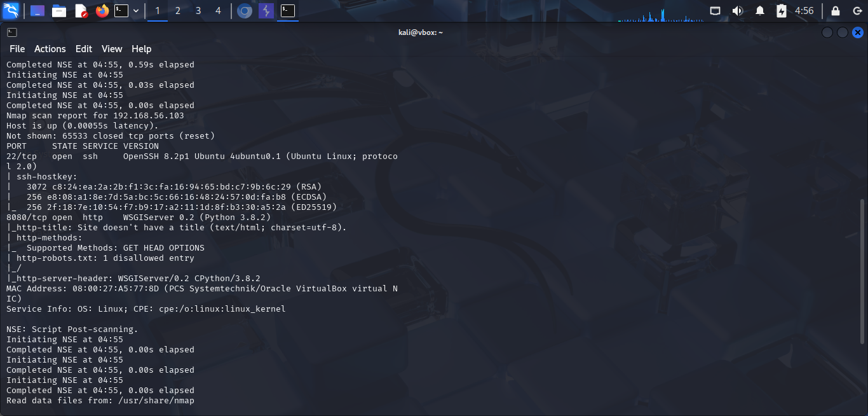This screenshot has height=416, width=868.
Task: Mute audio via the speaker icon
Action: point(736,10)
